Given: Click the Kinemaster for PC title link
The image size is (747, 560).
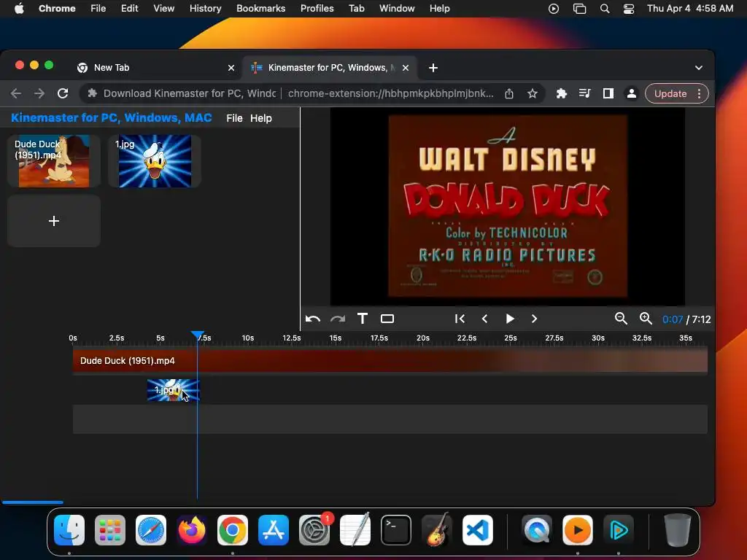Looking at the screenshot, I should [112, 117].
